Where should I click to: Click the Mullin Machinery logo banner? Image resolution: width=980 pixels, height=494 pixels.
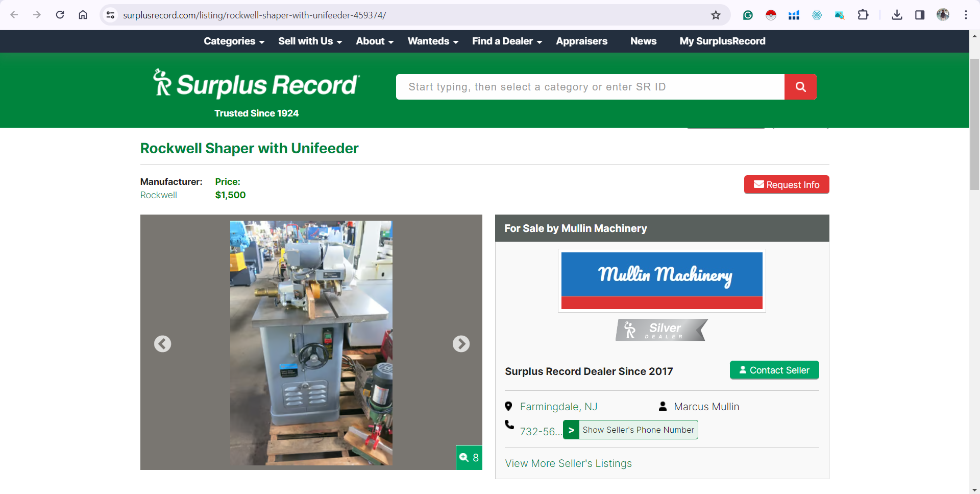click(661, 280)
